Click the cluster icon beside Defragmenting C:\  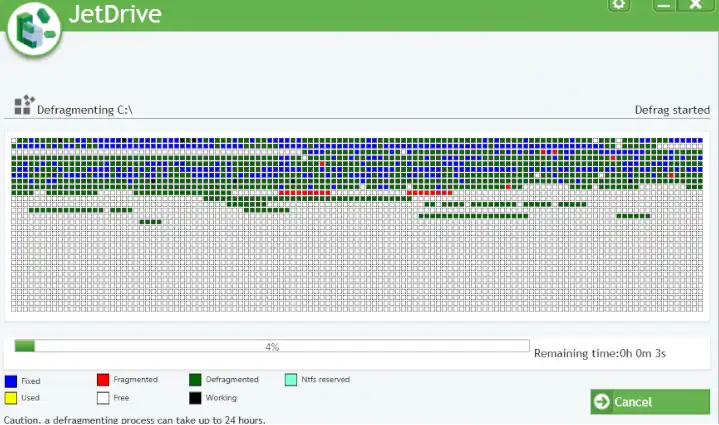click(x=24, y=105)
